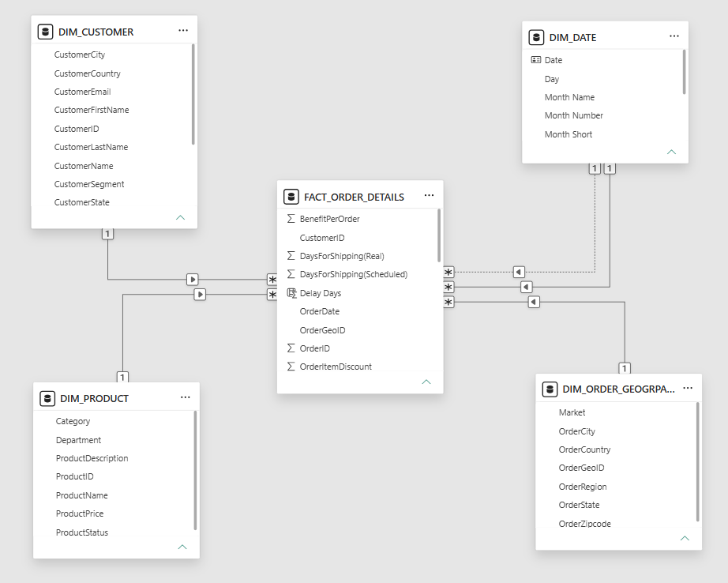The width and height of the screenshot is (728, 583).
Task: Click the DIM_PRODUCT table database icon
Action: 47,399
